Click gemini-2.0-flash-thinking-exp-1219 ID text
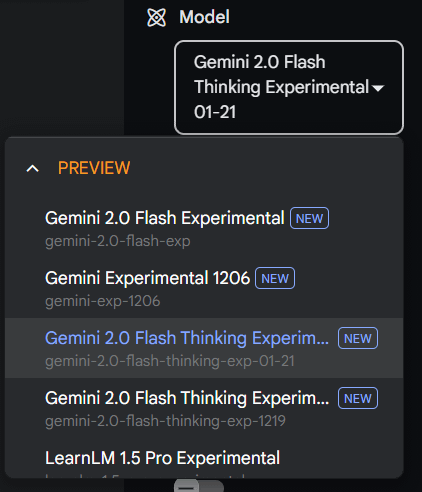 (165, 421)
